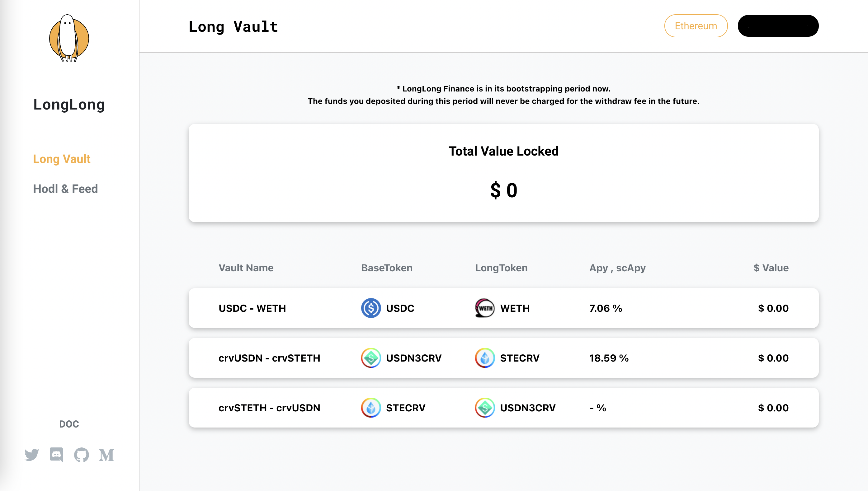Switch to Hodl & Feed page
Image resolution: width=868 pixels, height=491 pixels.
[x=65, y=189]
